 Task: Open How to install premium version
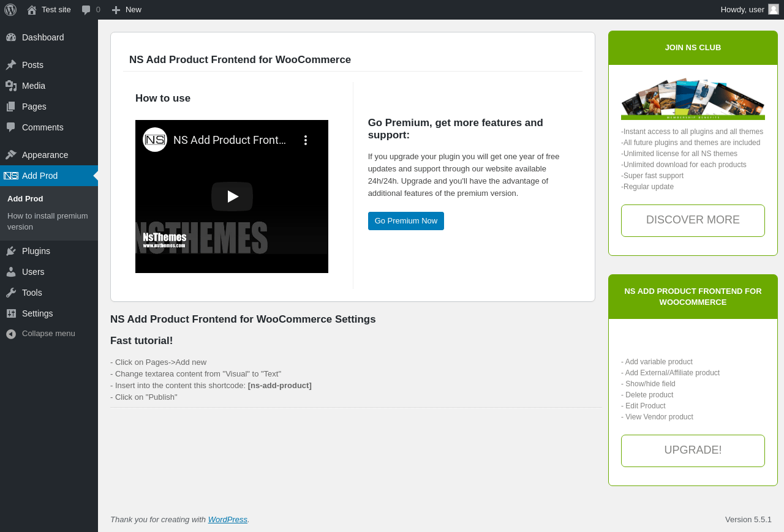coord(48,221)
